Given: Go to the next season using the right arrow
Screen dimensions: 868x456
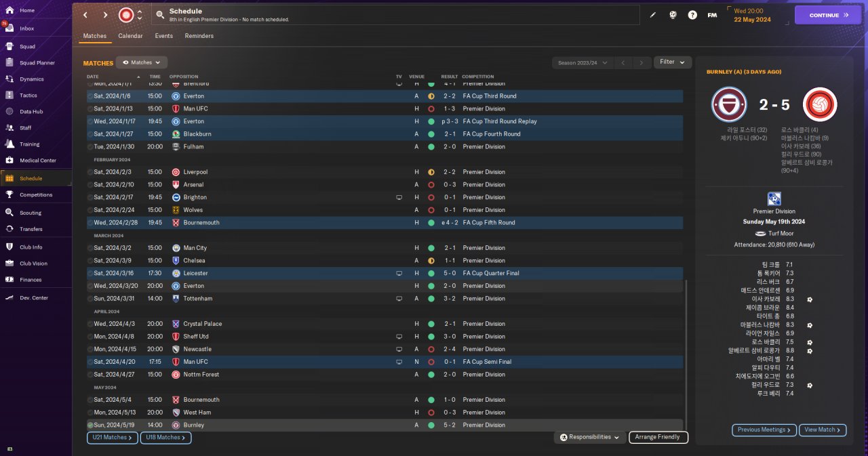Looking at the screenshot, I should (x=642, y=62).
